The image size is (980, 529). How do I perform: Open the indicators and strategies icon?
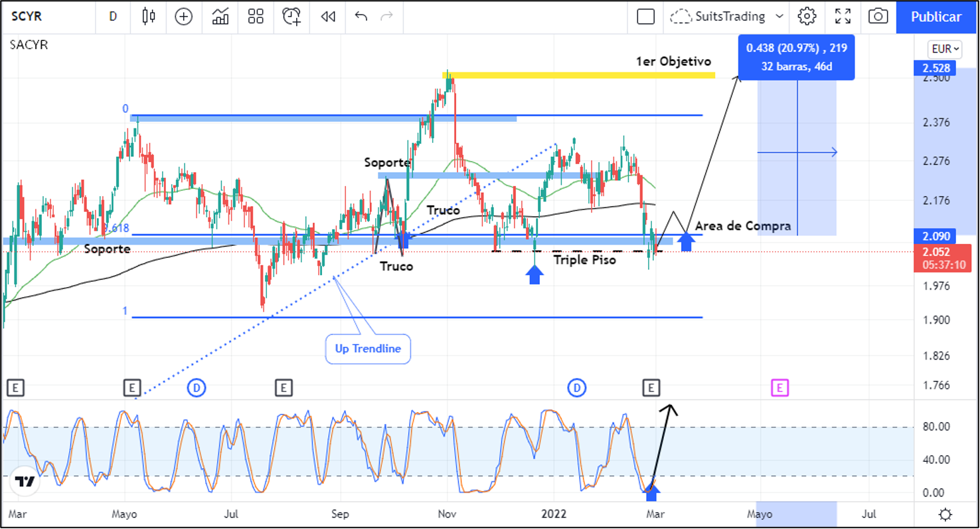(x=220, y=17)
